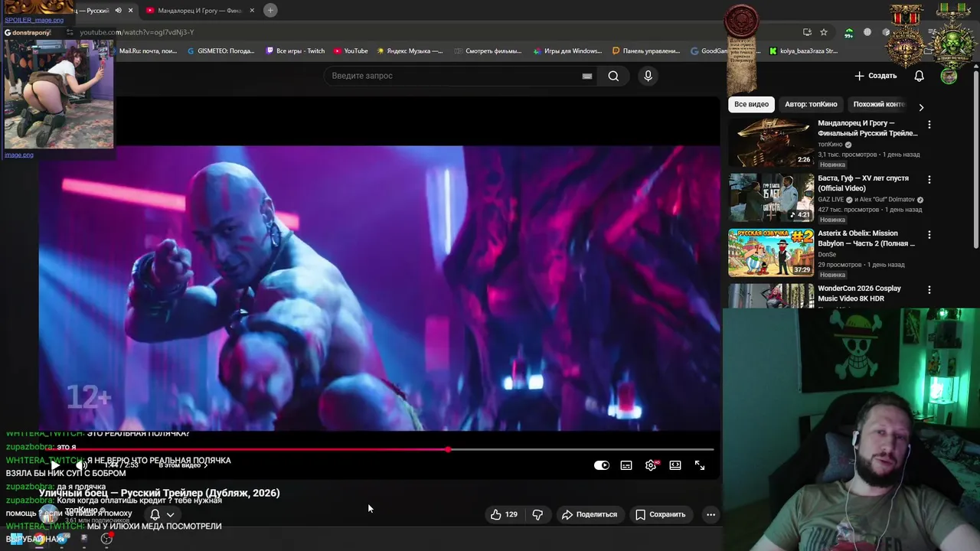980x551 pixels.
Task: Open Все игры - Twitch bookmark
Action: click(x=296, y=51)
